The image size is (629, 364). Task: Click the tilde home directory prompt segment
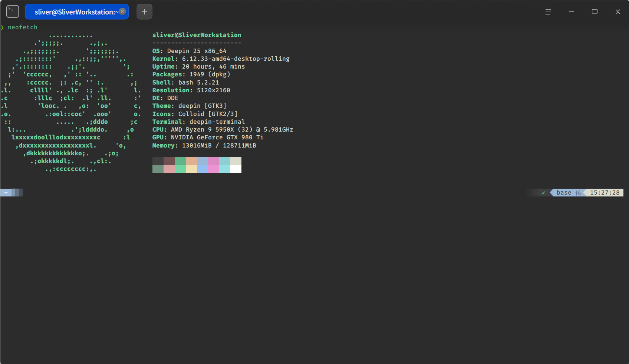click(x=6, y=193)
